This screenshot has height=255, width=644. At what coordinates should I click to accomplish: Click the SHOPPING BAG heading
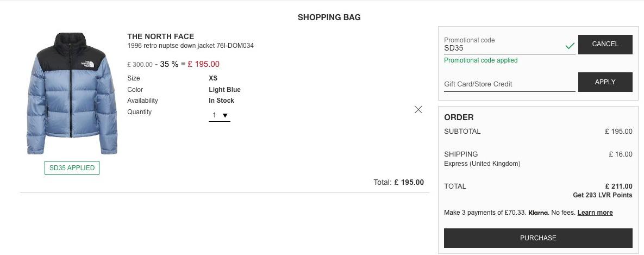click(x=329, y=17)
